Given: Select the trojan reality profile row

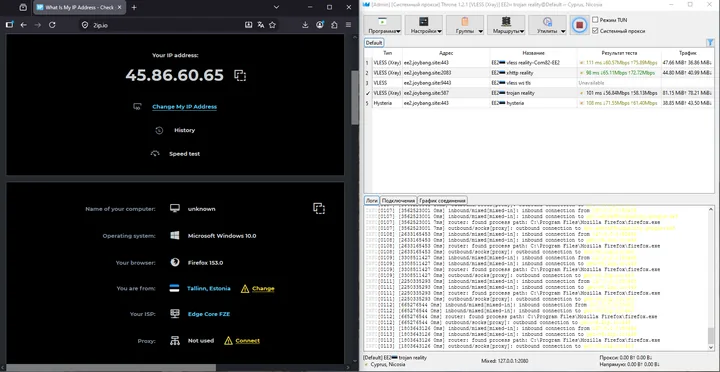Looking at the screenshot, I should [x=539, y=93].
